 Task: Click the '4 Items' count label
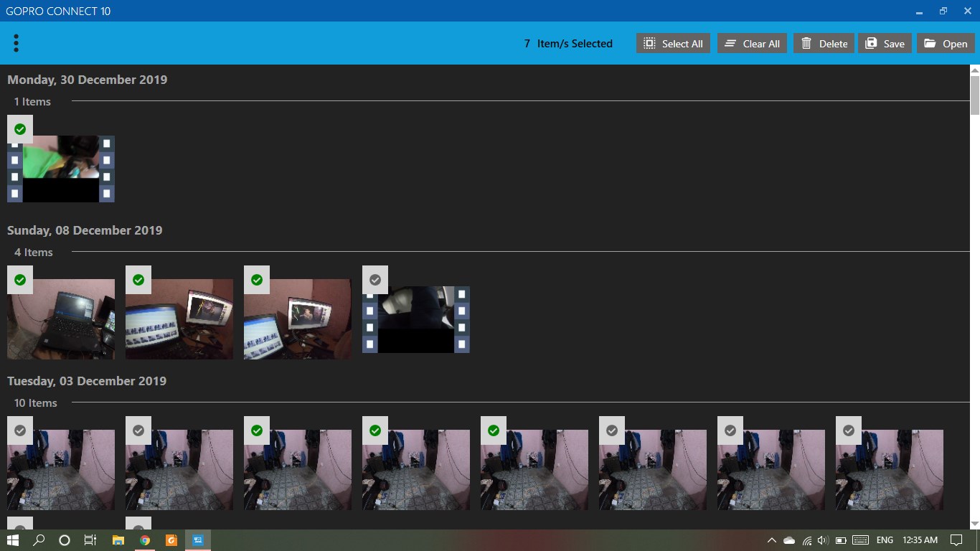click(34, 253)
